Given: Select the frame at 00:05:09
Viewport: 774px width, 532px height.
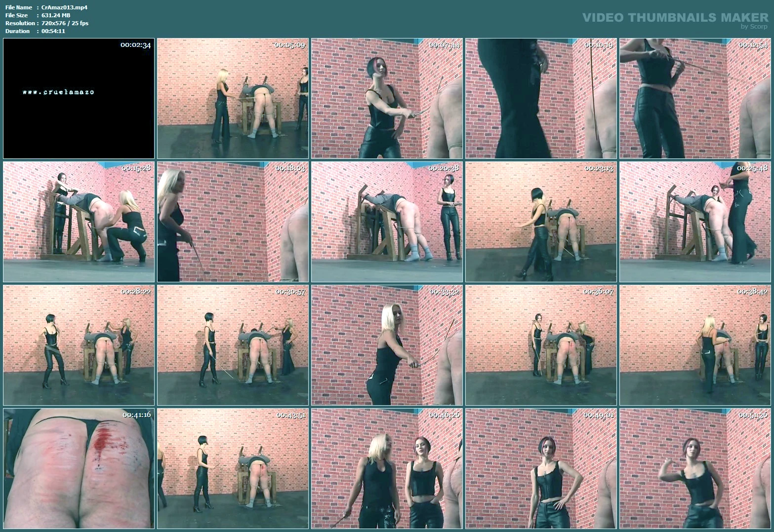Looking at the screenshot, I should pos(233,98).
